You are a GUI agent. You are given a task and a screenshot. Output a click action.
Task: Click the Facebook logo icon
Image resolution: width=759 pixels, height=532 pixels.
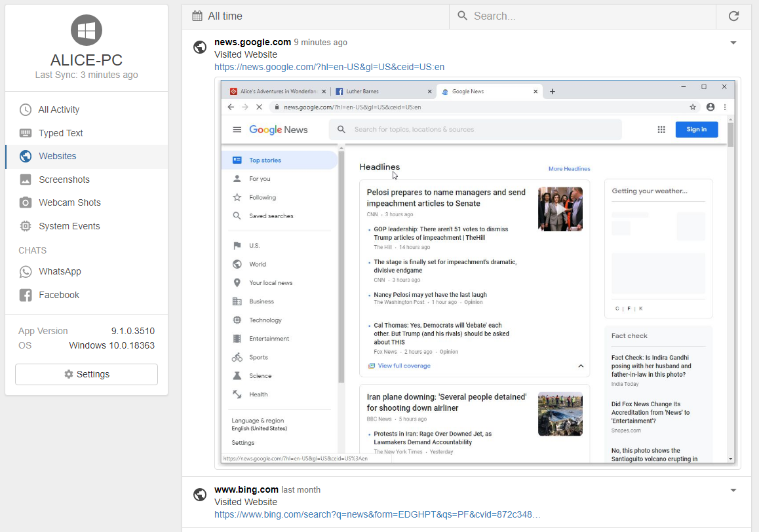[25, 295]
